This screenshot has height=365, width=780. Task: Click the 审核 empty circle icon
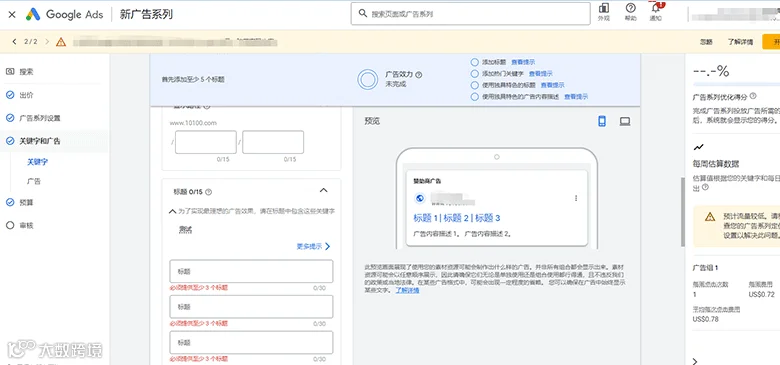[10, 225]
